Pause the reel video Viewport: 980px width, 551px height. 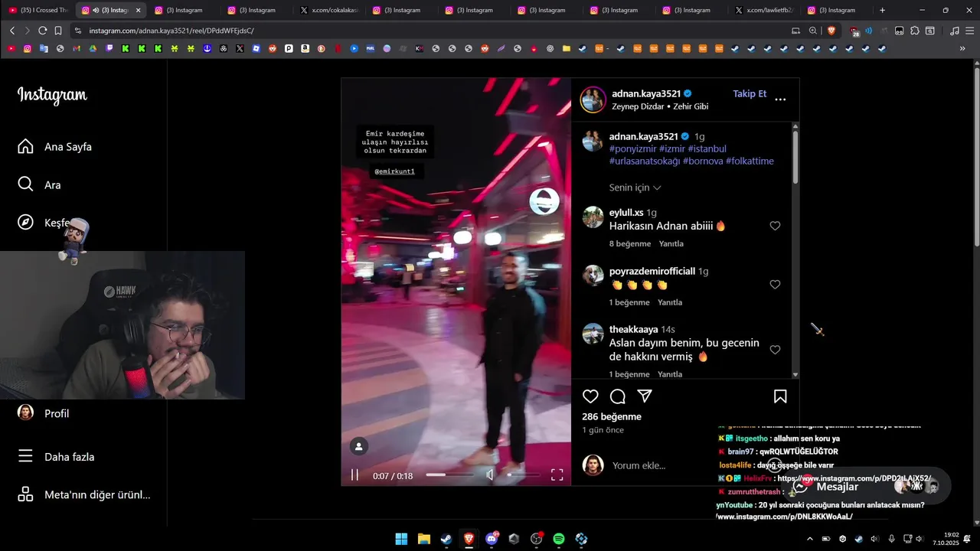coord(354,475)
